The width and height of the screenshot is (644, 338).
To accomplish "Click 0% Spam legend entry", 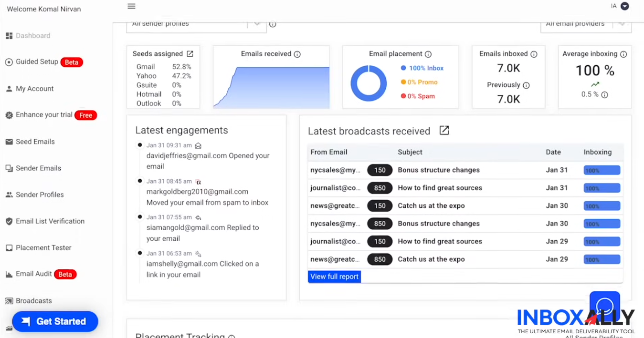I will point(418,96).
